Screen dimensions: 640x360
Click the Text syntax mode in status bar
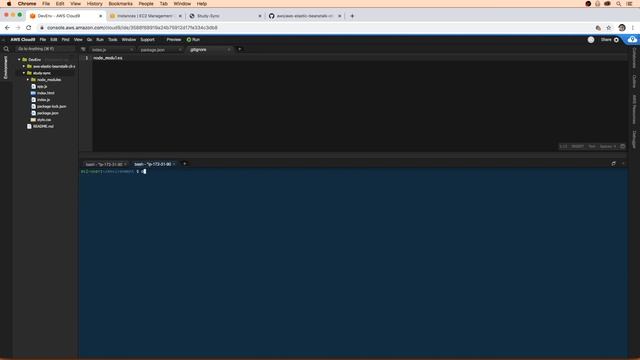pos(591,147)
